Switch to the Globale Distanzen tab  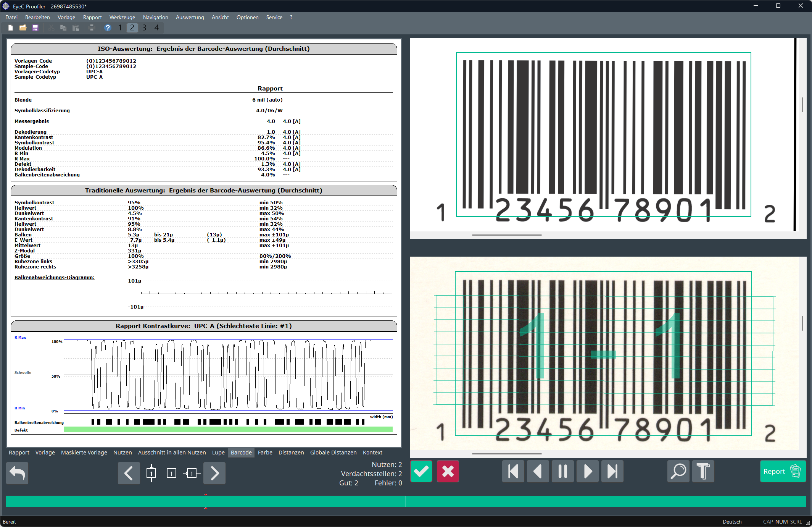333,453
